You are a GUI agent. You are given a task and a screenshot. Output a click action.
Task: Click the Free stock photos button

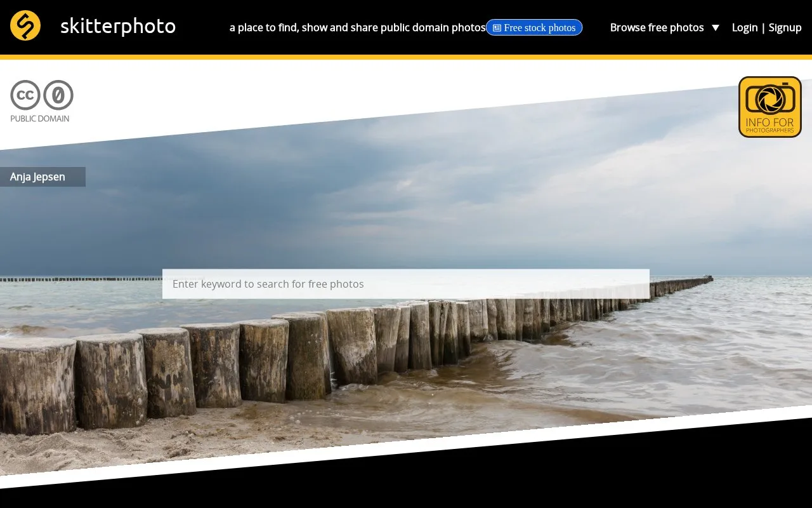pos(534,27)
